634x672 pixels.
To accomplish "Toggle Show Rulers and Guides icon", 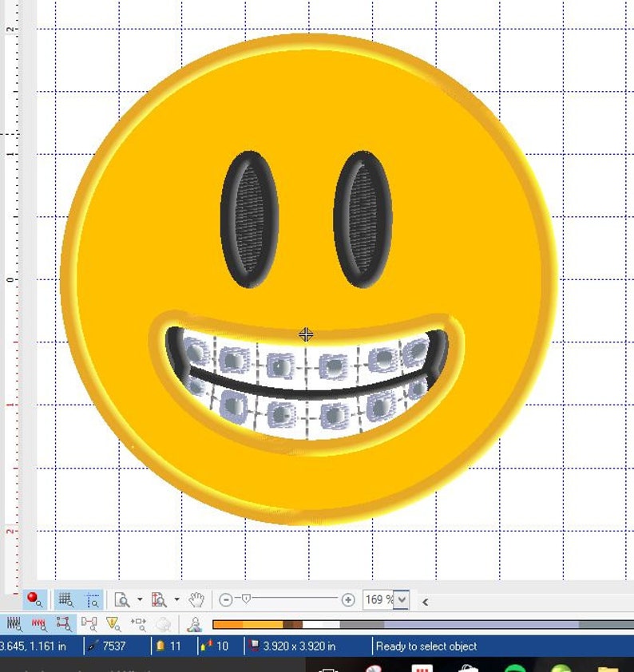I will click(92, 600).
